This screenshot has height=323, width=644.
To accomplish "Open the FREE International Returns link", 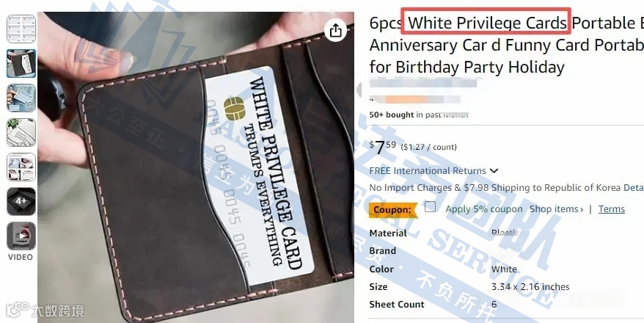I will click(x=428, y=170).
